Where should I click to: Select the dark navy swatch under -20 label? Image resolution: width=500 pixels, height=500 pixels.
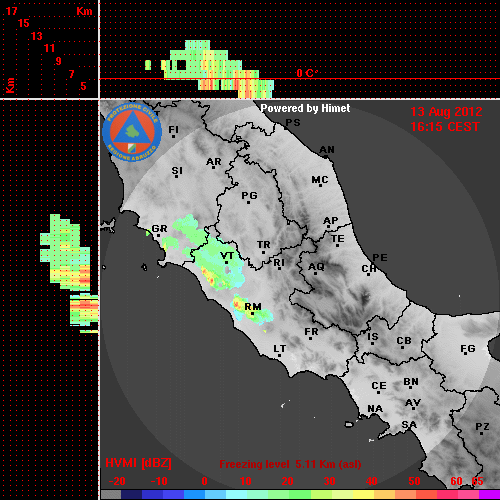(132, 495)
